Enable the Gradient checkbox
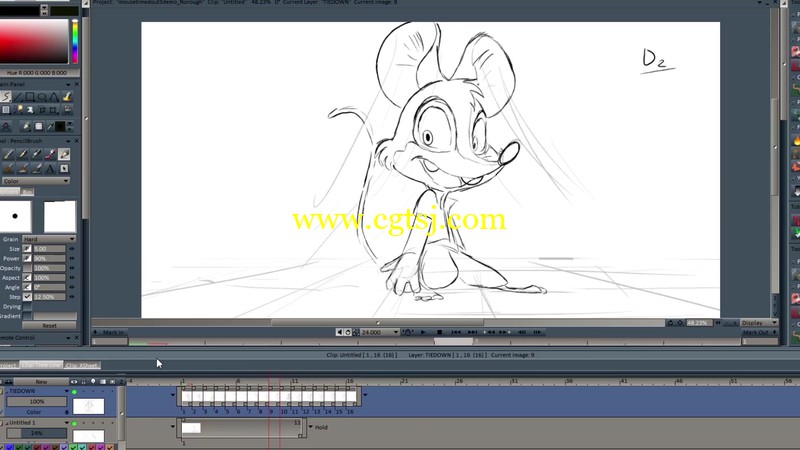Image resolution: width=800 pixels, height=450 pixels. click(27, 316)
